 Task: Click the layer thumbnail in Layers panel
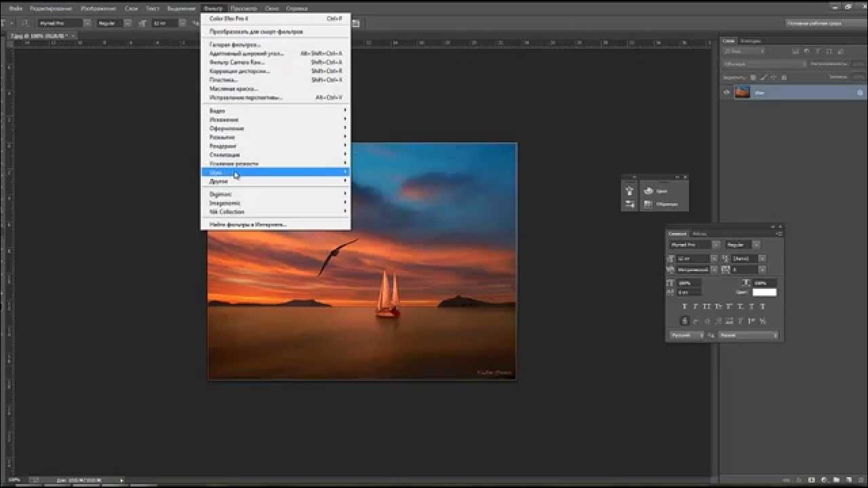tap(743, 92)
